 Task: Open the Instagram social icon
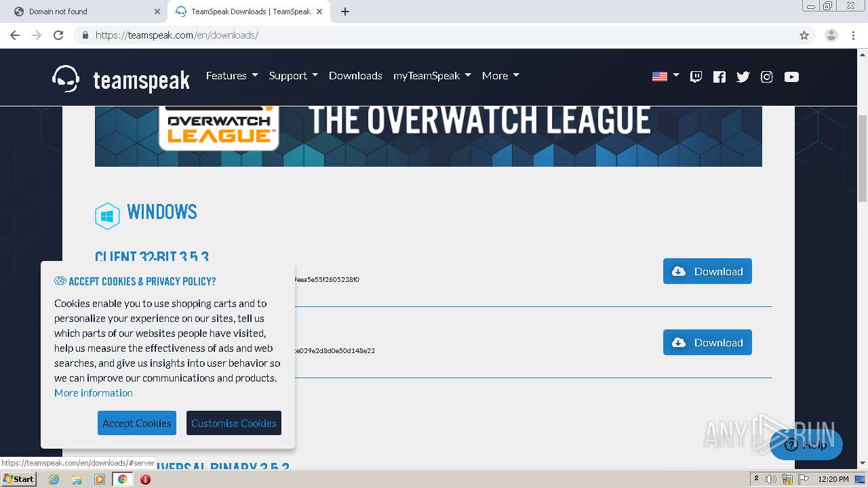pyautogui.click(x=767, y=77)
